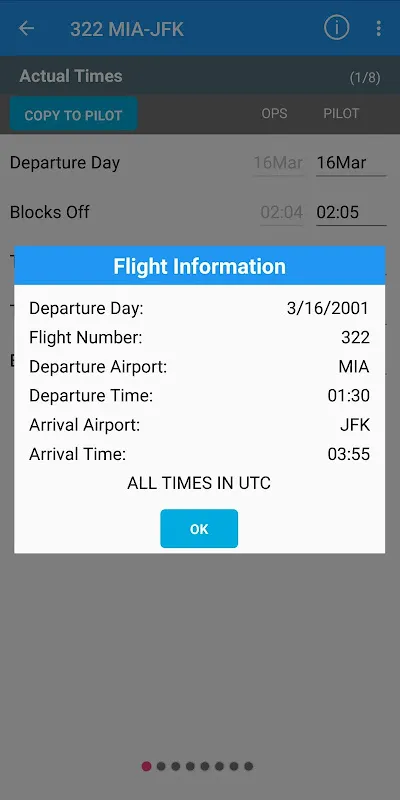Go to the first page indicator dot
The width and height of the screenshot is (400, 800).
(x=146, y=766)
